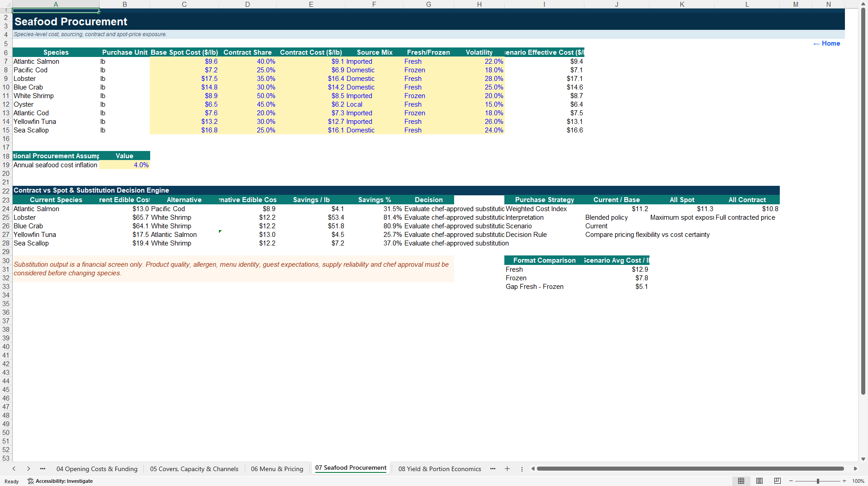Open 06 Menu & Pricing tab
This screenshot has height=486, width=868.
coord(277,469)
